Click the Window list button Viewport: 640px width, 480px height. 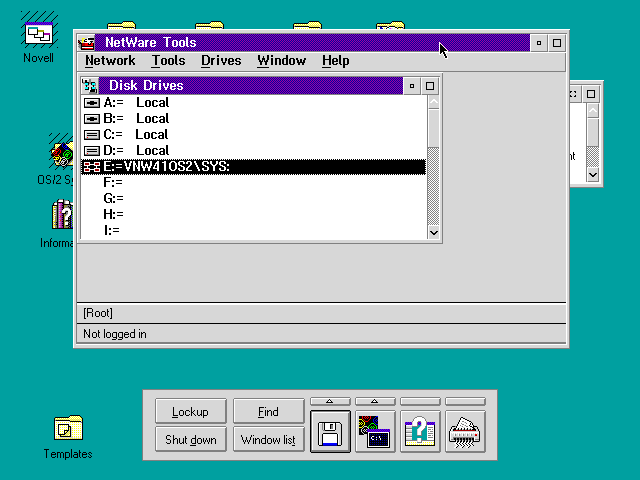pos(269,440)
